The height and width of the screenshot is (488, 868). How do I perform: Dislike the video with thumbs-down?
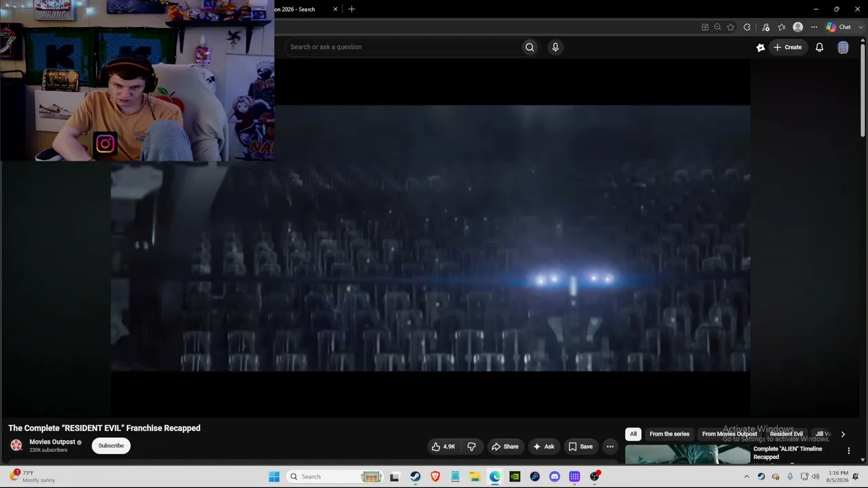click(x=471, y=447)
